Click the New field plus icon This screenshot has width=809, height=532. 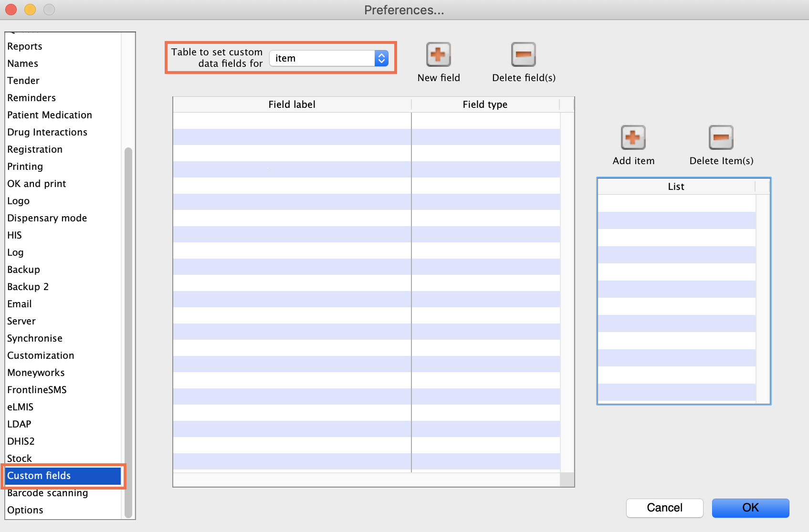pyautogui.click(x=438, y=55)
